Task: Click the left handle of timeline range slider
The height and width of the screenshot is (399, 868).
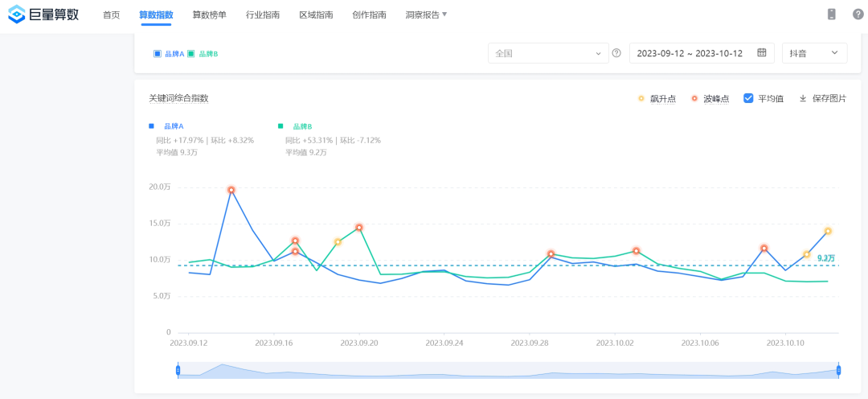Action: pos(178,370)
